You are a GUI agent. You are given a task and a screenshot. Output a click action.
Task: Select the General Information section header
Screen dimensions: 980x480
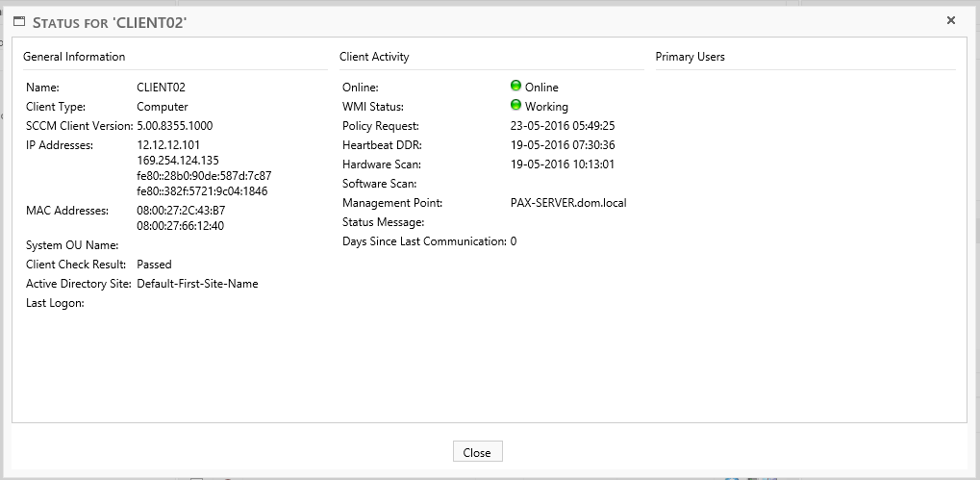coord(74,57)
